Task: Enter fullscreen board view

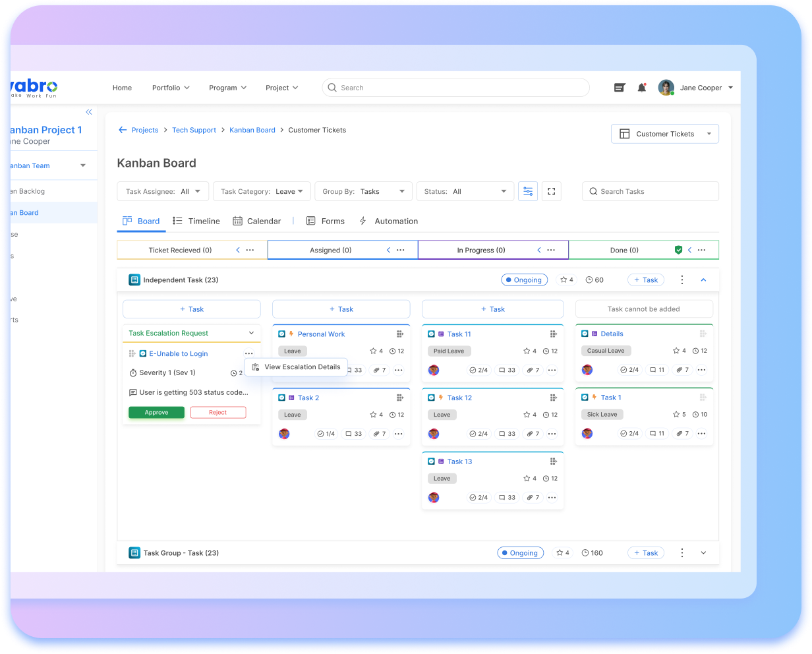Action: click(x=552, y=191)
